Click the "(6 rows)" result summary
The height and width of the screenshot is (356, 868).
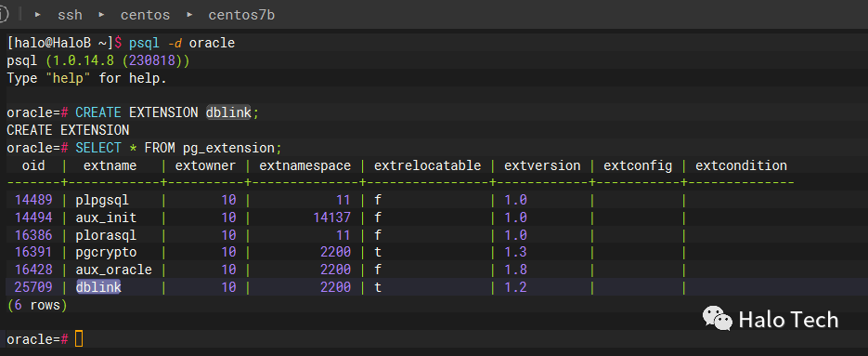click(x=37, y=305)
